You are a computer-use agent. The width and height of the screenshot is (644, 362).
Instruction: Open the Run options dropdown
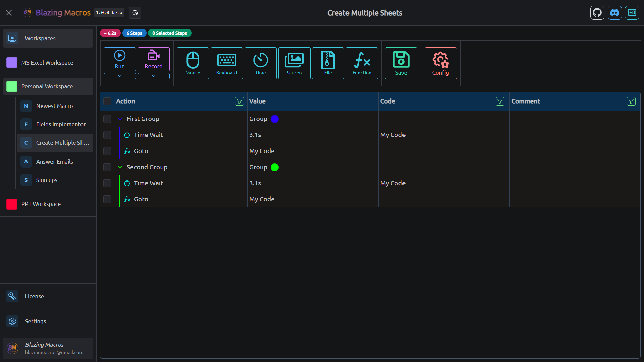(120, 76)
